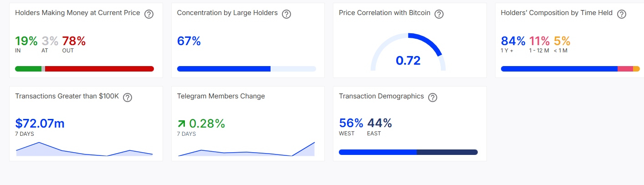This screenshot has width=644, height=185.
Task: Show help for Price Correlation with Bitcoin
Action: [439, 14]
